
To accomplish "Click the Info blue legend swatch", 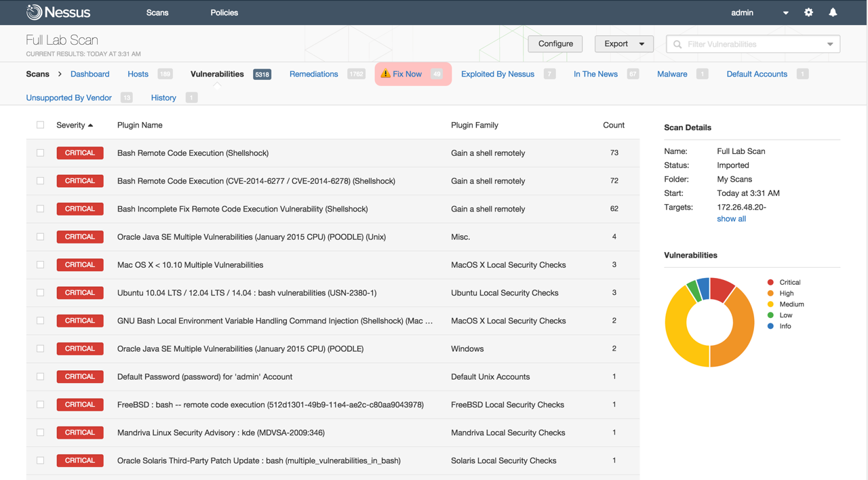I will click(x=770, y=326).
